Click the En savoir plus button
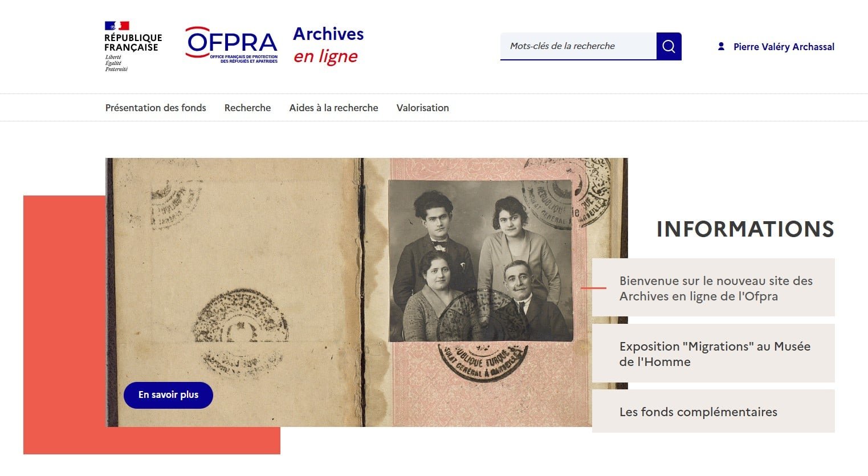This screenshot has width=868, height=476. pyautogui.click(x=168, y=395)
